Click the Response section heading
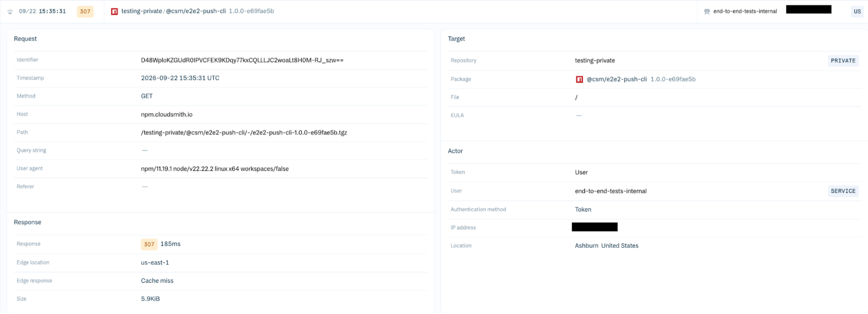This screenshot has width=868, height=314. pos(28,222)
